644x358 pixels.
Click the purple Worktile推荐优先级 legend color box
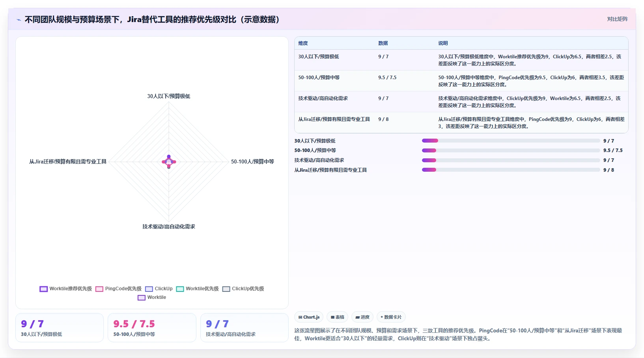(x=43, y=289)
